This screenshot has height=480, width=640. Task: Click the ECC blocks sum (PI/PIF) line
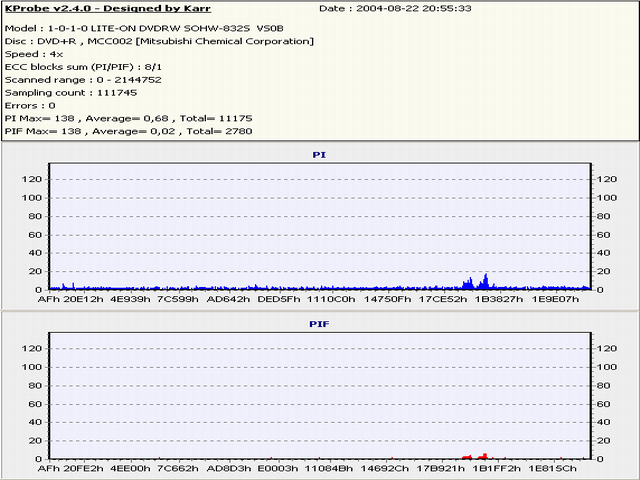(x=83, y=67)
